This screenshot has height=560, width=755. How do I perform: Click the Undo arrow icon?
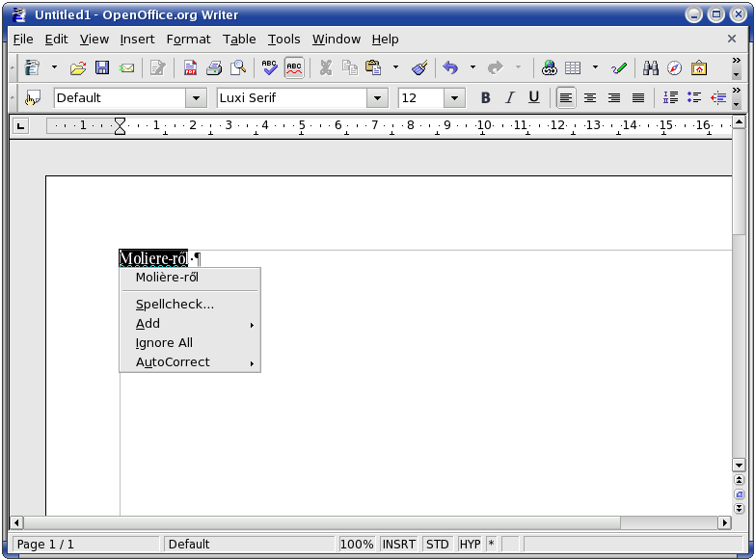pyautogui.click(x=450, y=67)
